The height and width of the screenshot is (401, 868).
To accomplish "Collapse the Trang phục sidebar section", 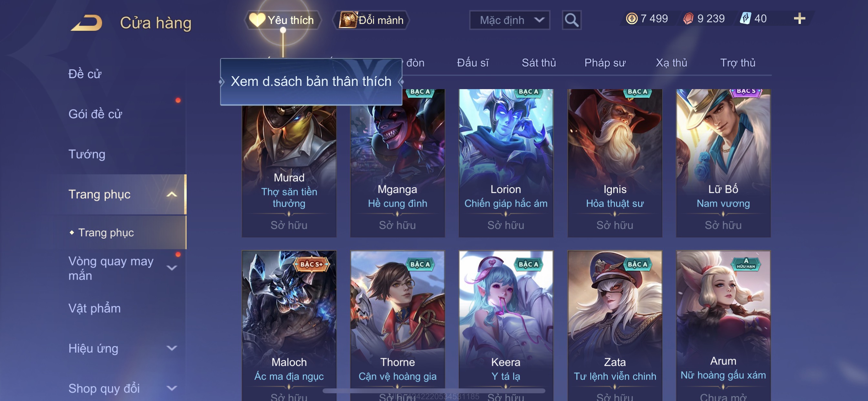I will coord(172,194).
